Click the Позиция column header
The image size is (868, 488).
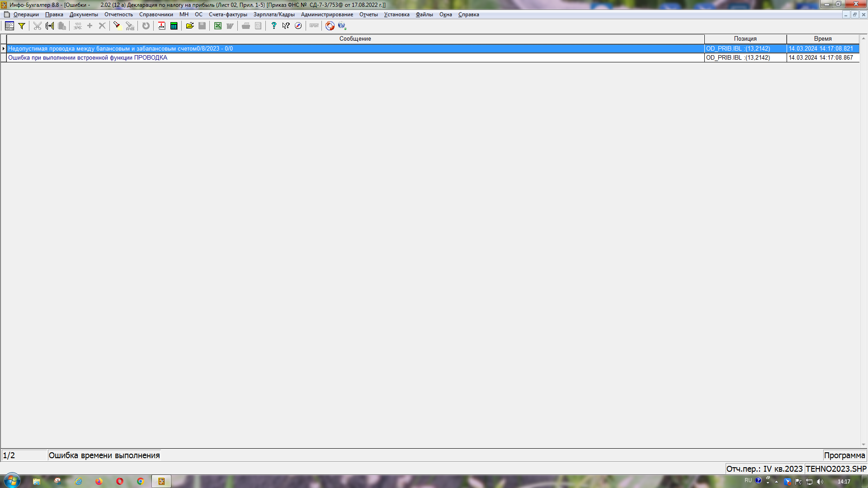(x=745, y=39)
